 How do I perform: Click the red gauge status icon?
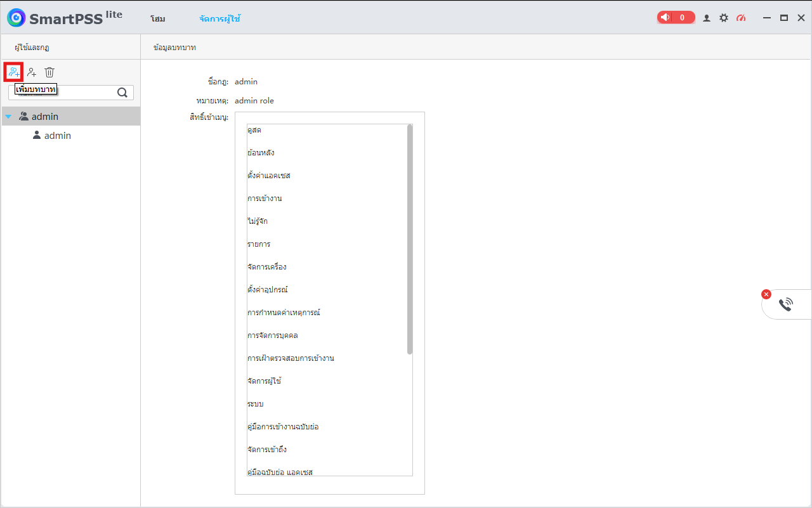click(x=741, y=18)
